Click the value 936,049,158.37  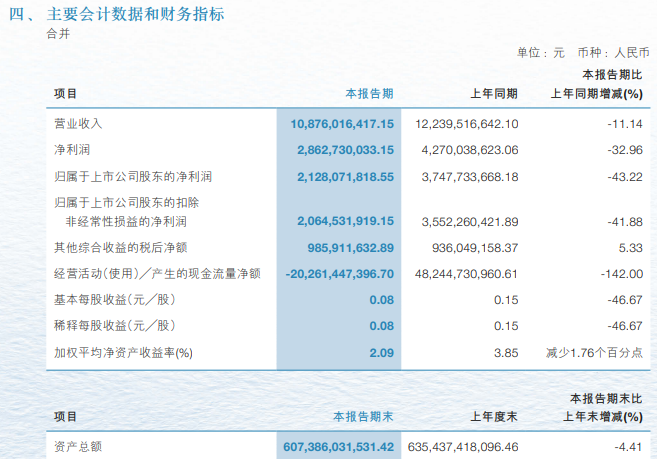tap(475, 248)
